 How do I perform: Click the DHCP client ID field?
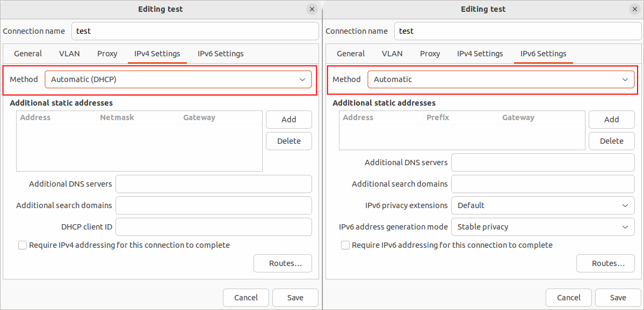tap(213, 227)
